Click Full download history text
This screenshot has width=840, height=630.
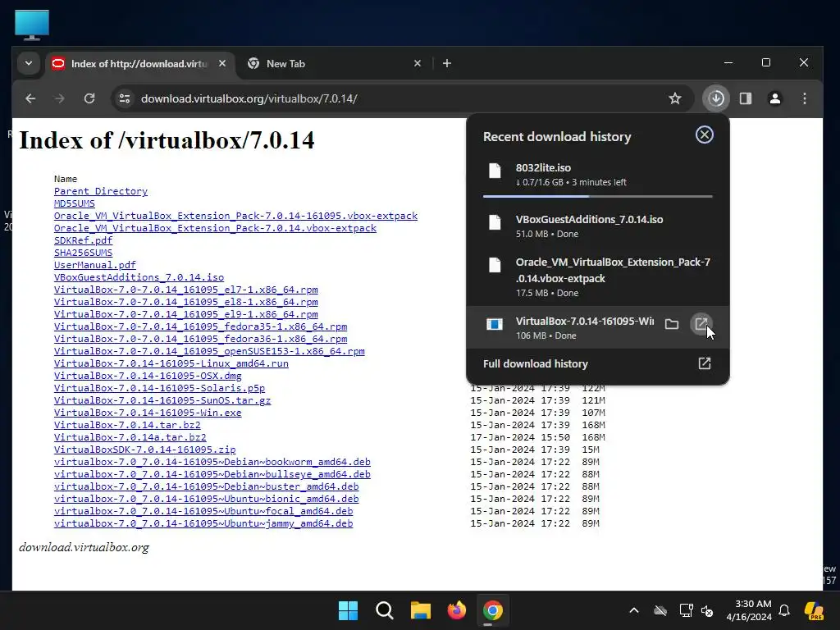pyautogui.click(x=536, y=363)
